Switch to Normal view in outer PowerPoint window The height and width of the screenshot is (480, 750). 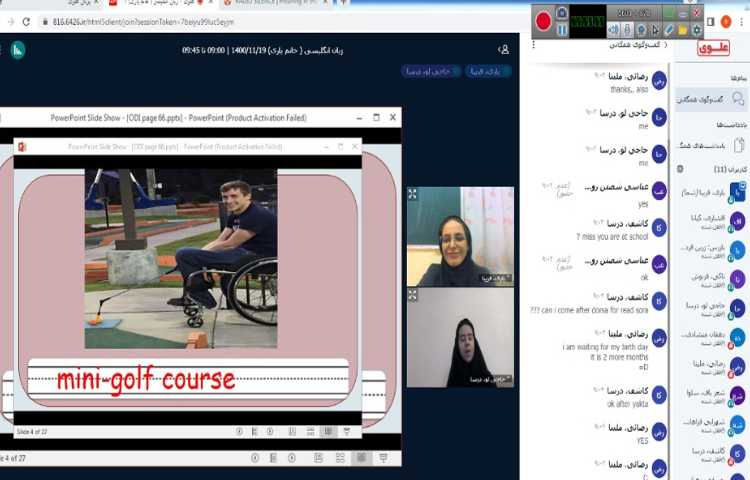(x=318, y=458)
